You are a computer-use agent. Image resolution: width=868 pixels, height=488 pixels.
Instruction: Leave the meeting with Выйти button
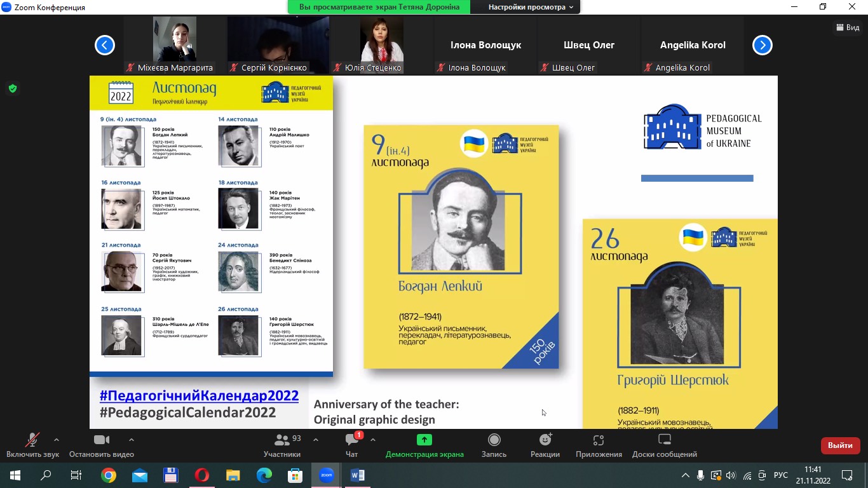(840, 445)
